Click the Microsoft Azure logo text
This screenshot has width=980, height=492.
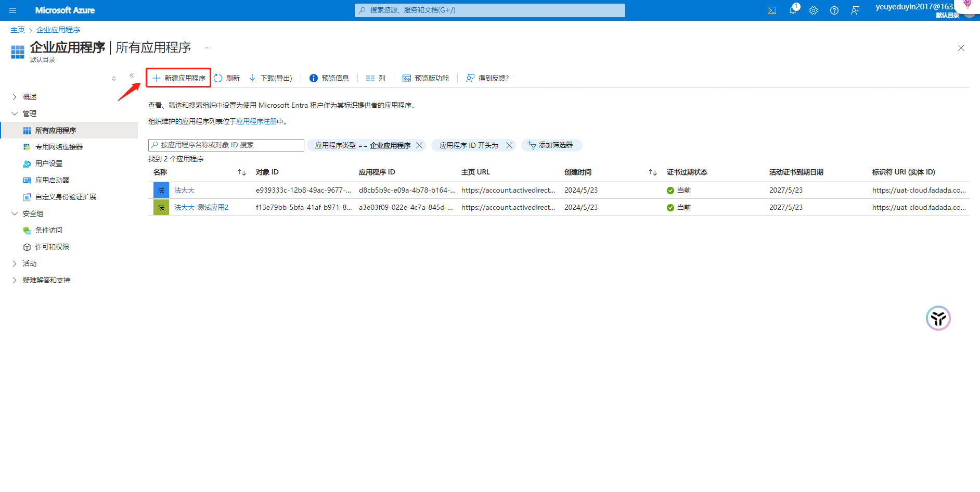pyautogui.click(x=65, y=10)
